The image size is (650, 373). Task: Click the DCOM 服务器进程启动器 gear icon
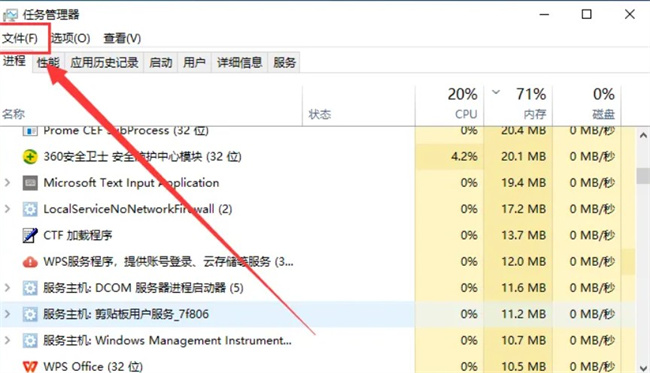click(30, 288)
